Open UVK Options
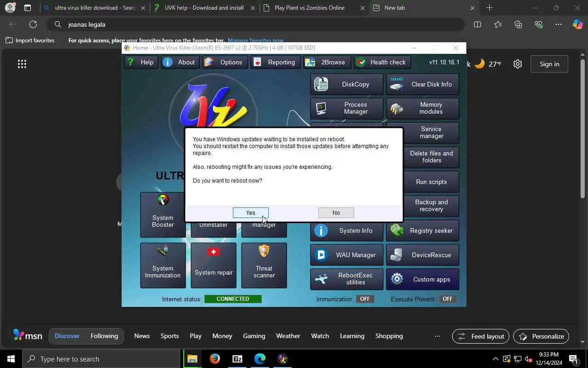The height and width of the screenshot is (368, 588). pyautogui.click(x=225, y=62)
